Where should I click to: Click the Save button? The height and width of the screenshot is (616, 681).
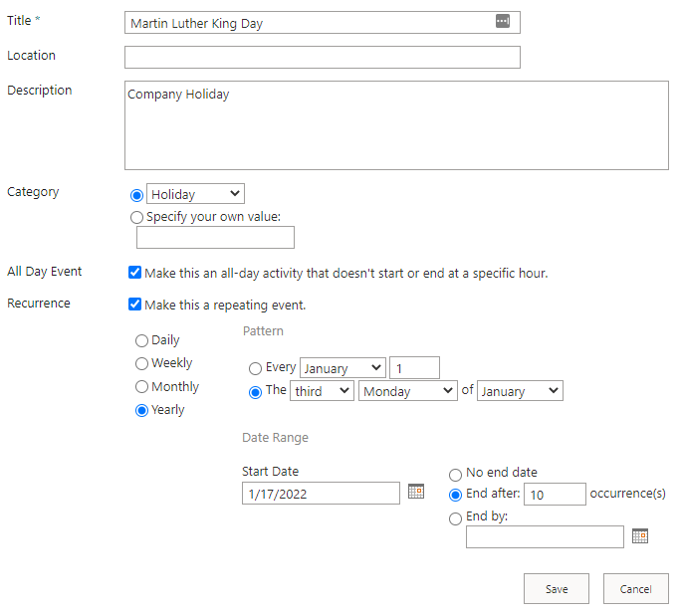(556, 588)
